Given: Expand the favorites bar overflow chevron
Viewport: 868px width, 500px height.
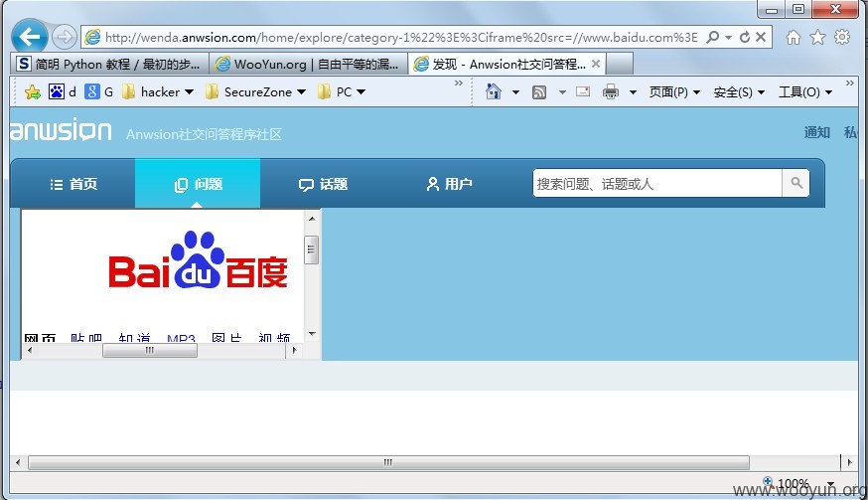Looking at the screenshot, I should pyautogui.click(x=459, y=83).
